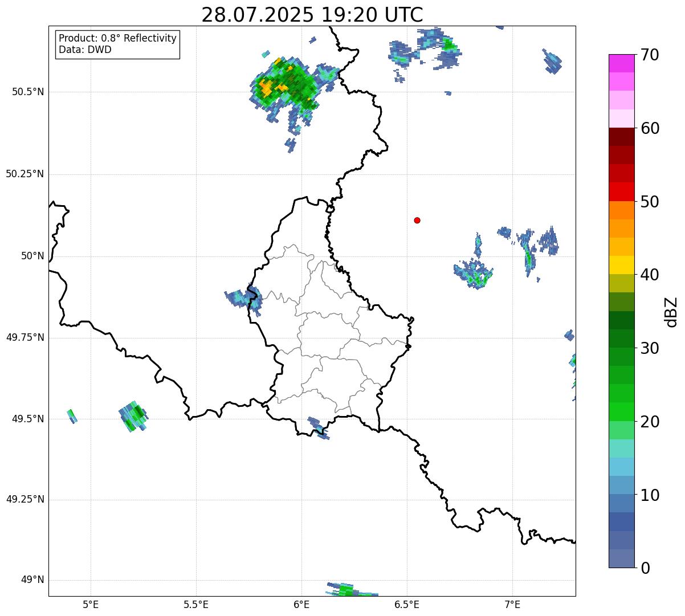Viewport: 685px width, 616px height.
Task: Click the echo on Luxembourg's southern border
Action: (318, 428)
